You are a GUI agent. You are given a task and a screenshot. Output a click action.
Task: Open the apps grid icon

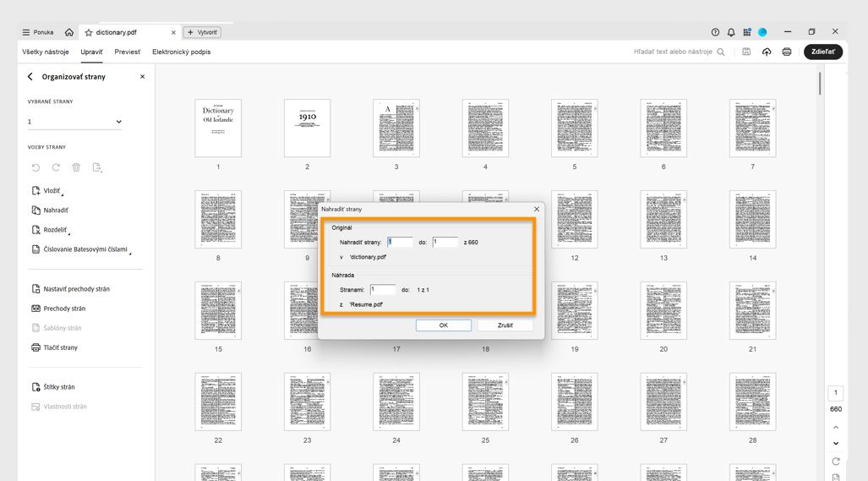click(747, 32)
